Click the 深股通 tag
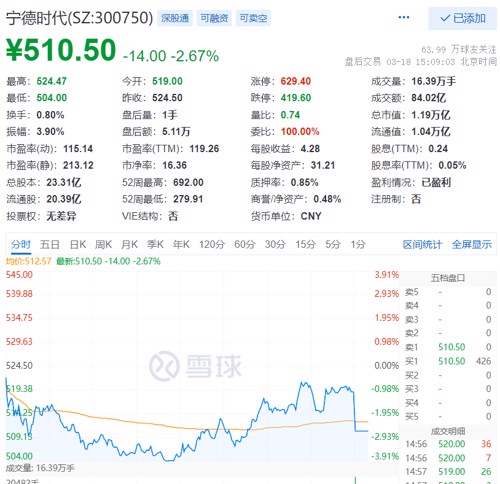Image resolution: width=500 pixels, height=484 pixels. [175, 18]
